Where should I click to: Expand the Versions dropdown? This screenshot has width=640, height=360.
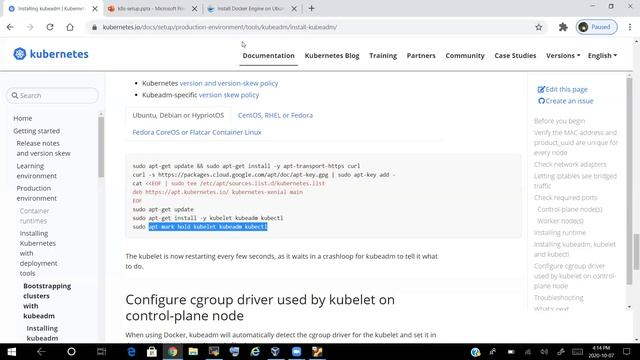coord(563,56)
